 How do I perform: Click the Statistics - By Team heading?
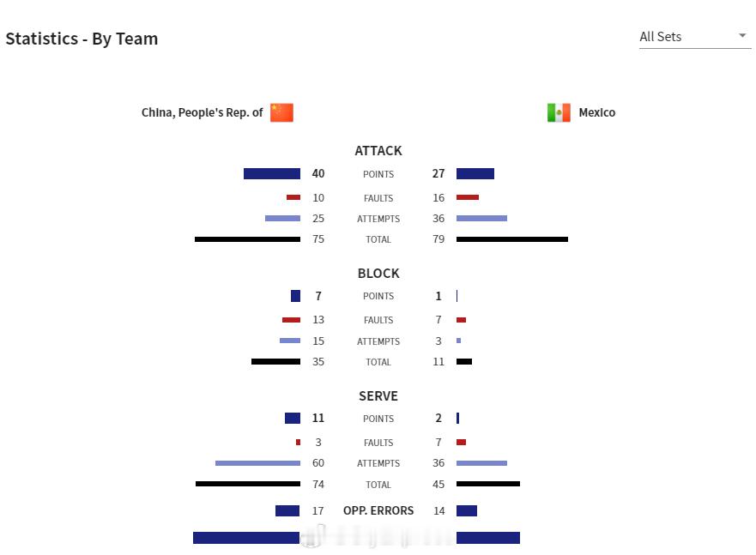coord(82,39)
